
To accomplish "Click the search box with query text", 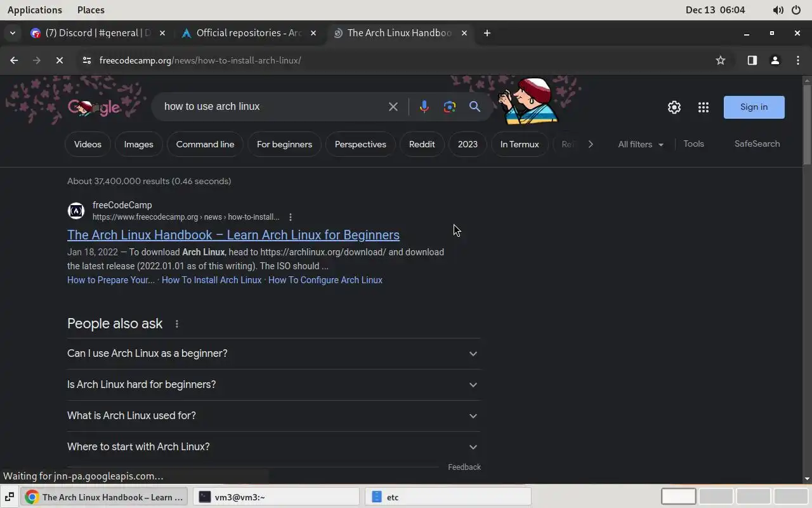I will point(273,107).
